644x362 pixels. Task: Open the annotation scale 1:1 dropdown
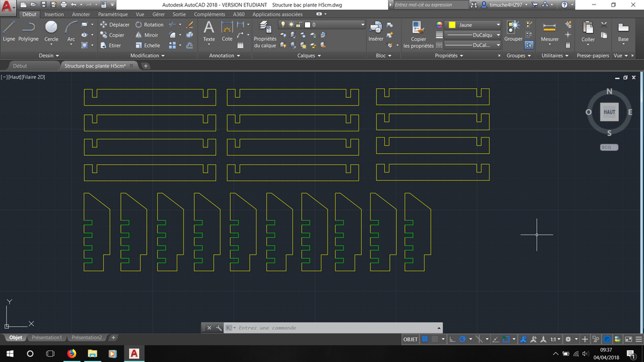click(x=555, y=339)
